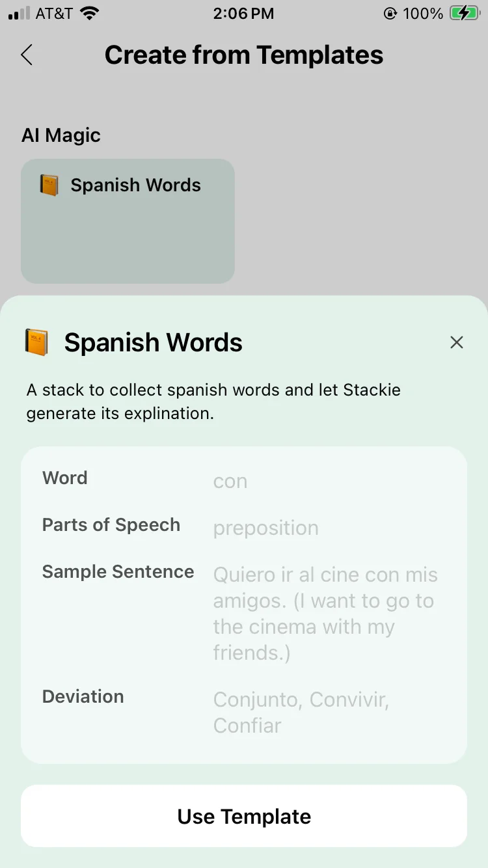488x868 pixels.
Task: Tap the cellular signal bars icon
Action: tap(20, 14)
